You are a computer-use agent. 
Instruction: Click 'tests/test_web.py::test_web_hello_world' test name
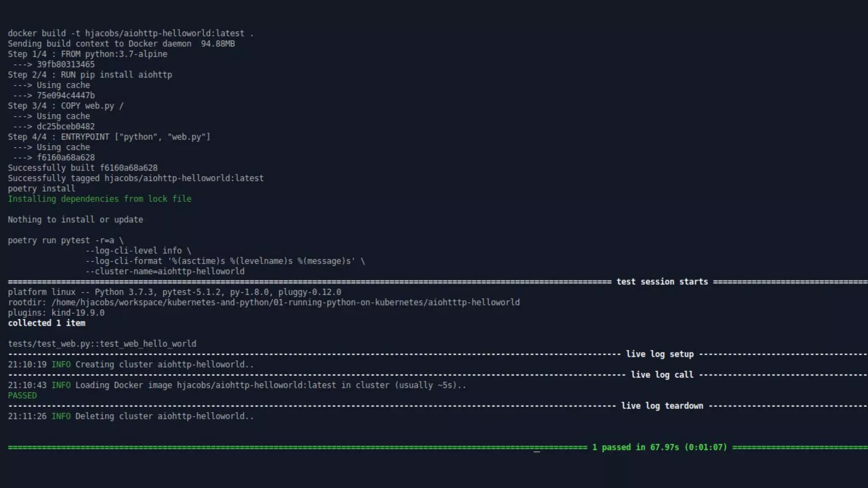click(x=102, y=344)
